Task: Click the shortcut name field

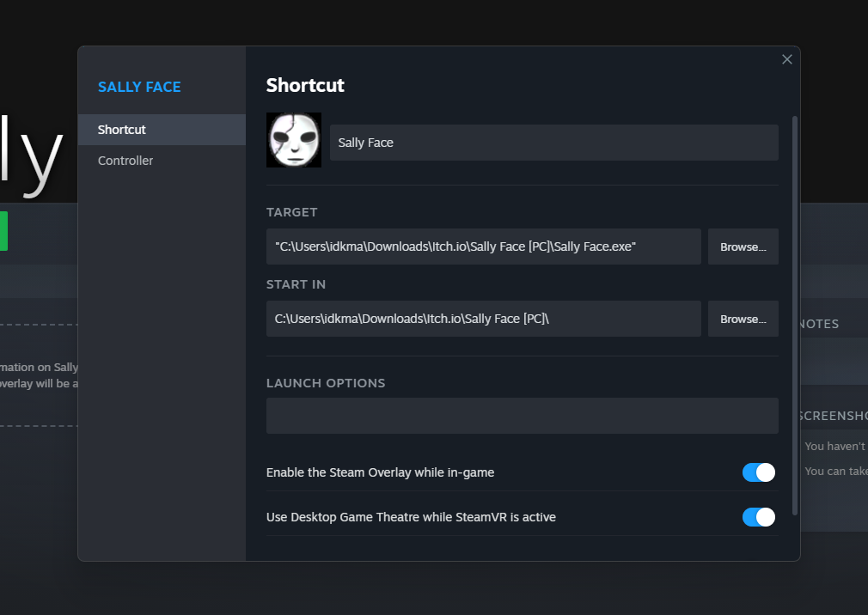Action: 553,143
